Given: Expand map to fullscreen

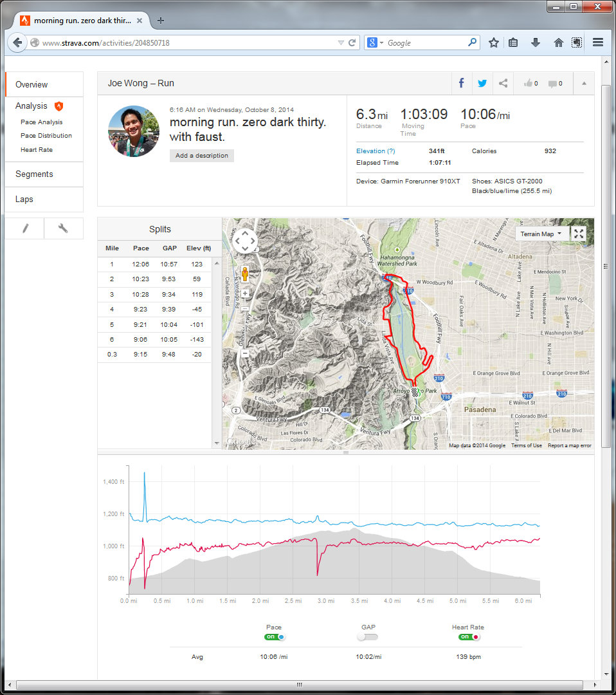Looking at the screenshot, I should point(579,234).
